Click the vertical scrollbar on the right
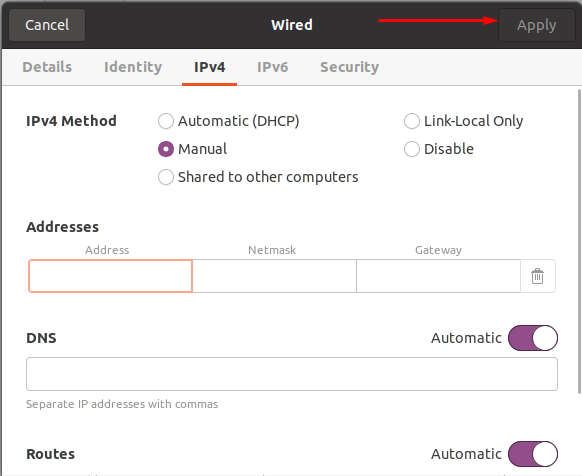Screen dimensions: 582x476 [x=579, y=241]
